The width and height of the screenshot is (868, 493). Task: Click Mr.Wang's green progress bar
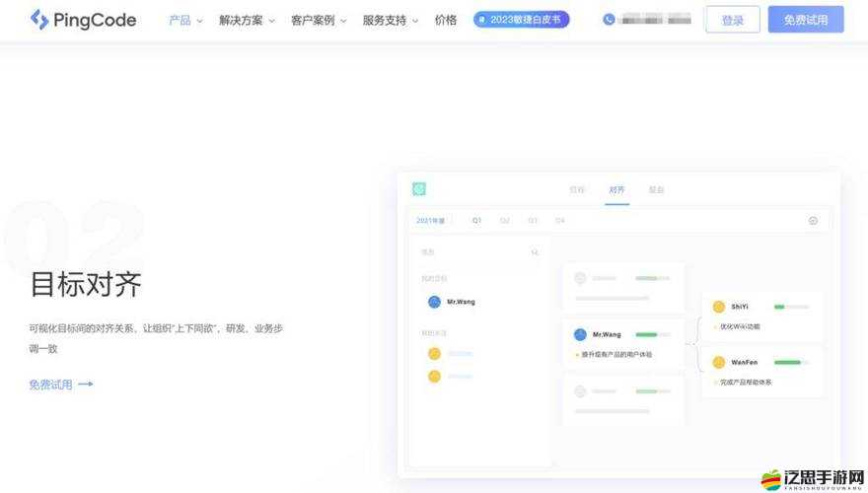652,335
